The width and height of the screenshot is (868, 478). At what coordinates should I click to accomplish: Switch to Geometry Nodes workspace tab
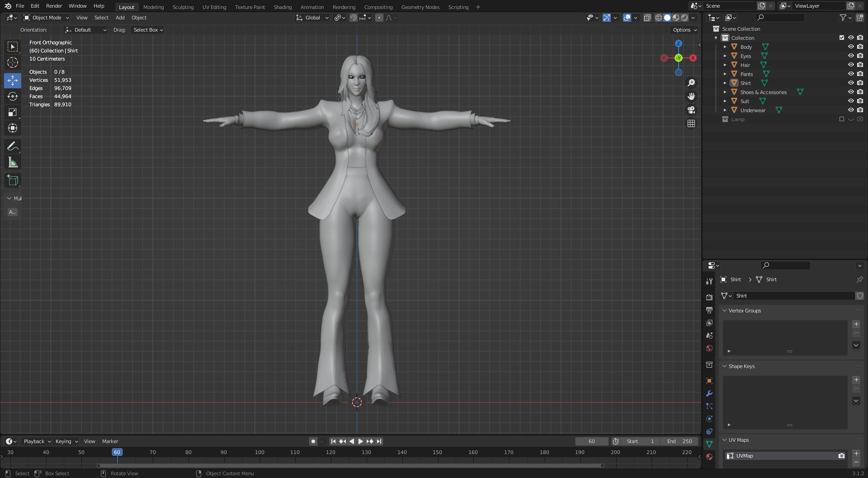pyautogui.click(x=420, y=7)
